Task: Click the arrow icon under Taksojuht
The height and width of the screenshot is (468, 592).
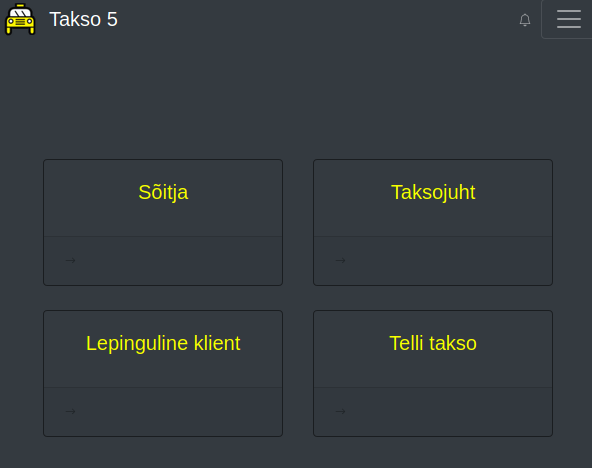Action: (x=340, y=260)
